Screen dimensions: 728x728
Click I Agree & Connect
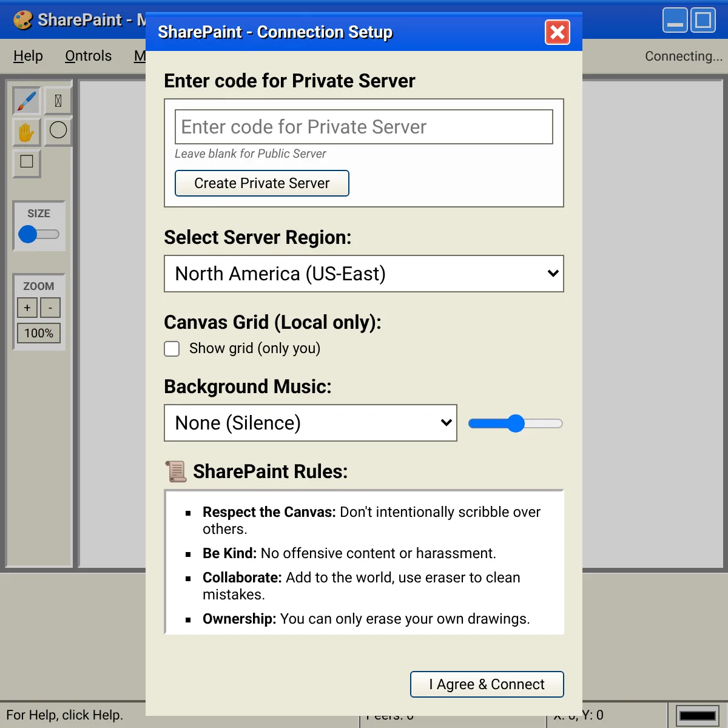tap(487, 684)
